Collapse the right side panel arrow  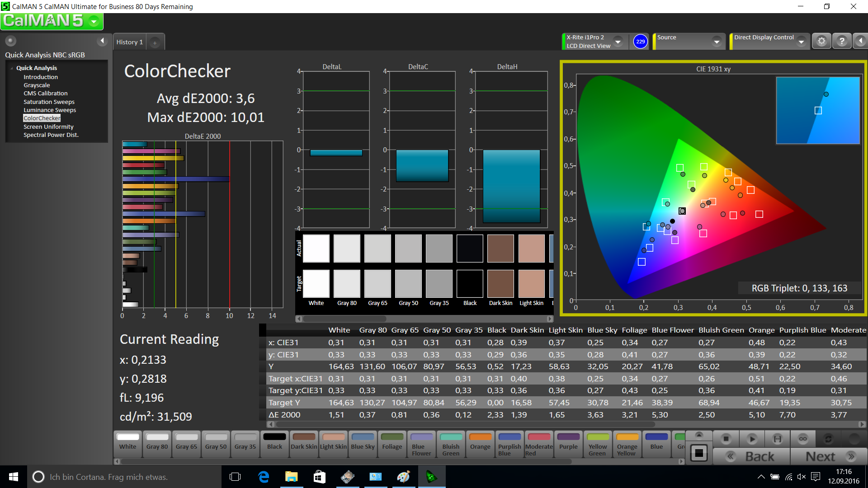point(860,41)
